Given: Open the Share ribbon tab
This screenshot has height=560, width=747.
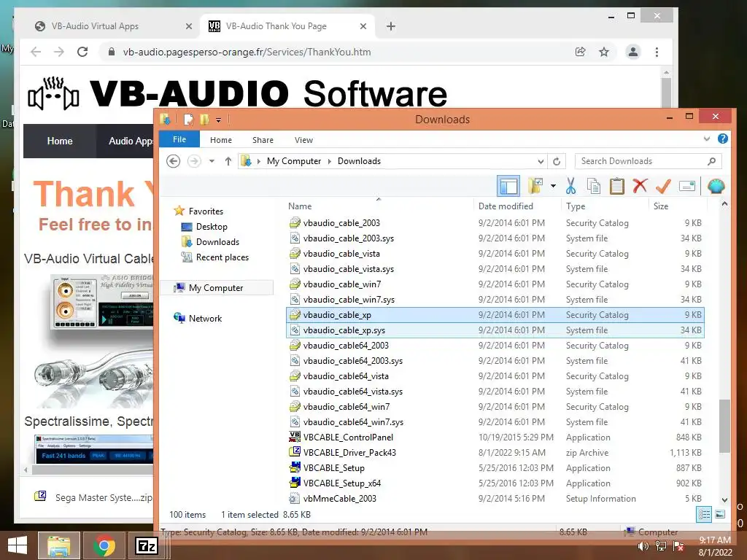Looking at the screenshot, I should coord(263,140).
